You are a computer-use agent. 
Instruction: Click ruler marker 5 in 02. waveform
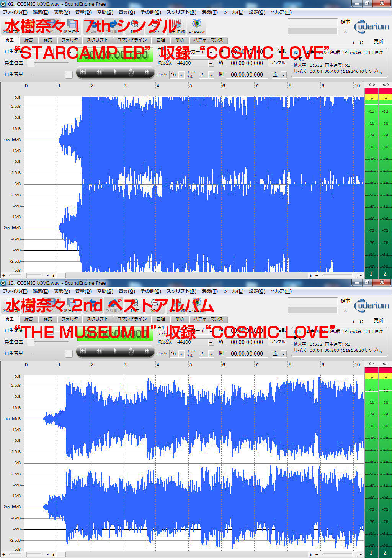point(191,86)
